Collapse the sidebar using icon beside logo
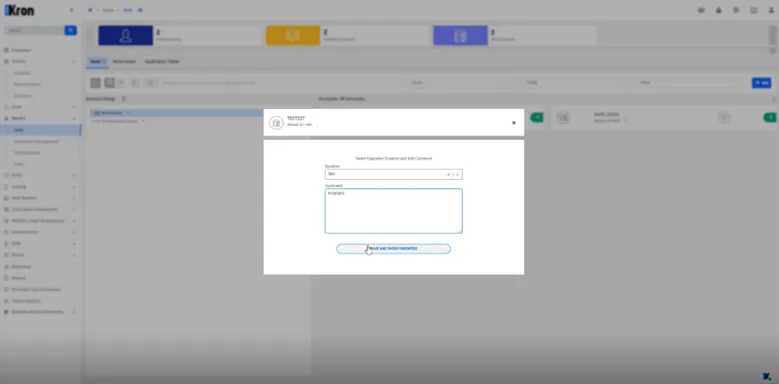The image size is (779, 384). tap(71, 10)
